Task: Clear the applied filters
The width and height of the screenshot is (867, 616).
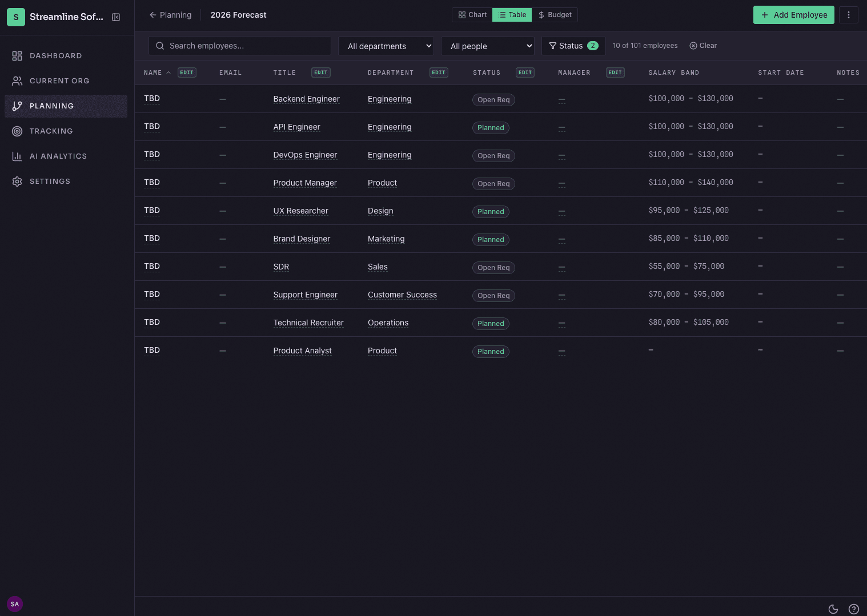Action: (x=703, y=46)
